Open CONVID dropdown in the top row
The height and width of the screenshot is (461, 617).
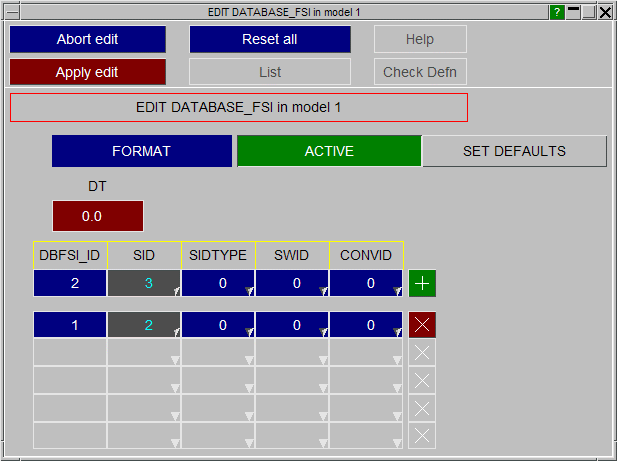(x=397, y=290)
